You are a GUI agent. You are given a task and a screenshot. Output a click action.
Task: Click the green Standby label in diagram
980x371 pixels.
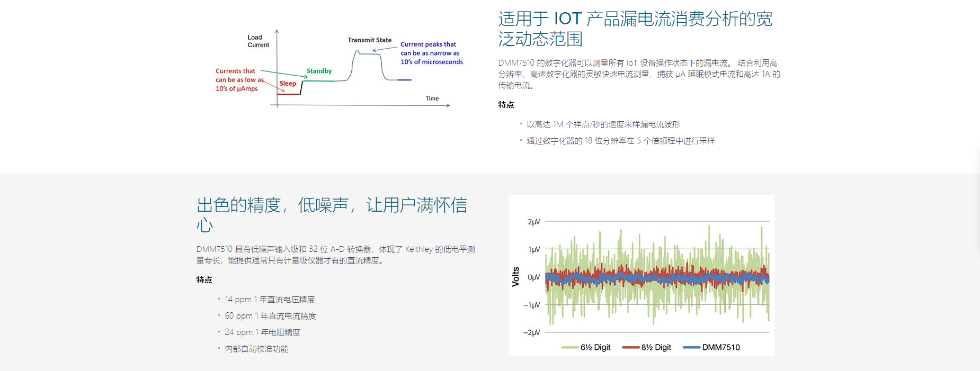tap(319, 71)
